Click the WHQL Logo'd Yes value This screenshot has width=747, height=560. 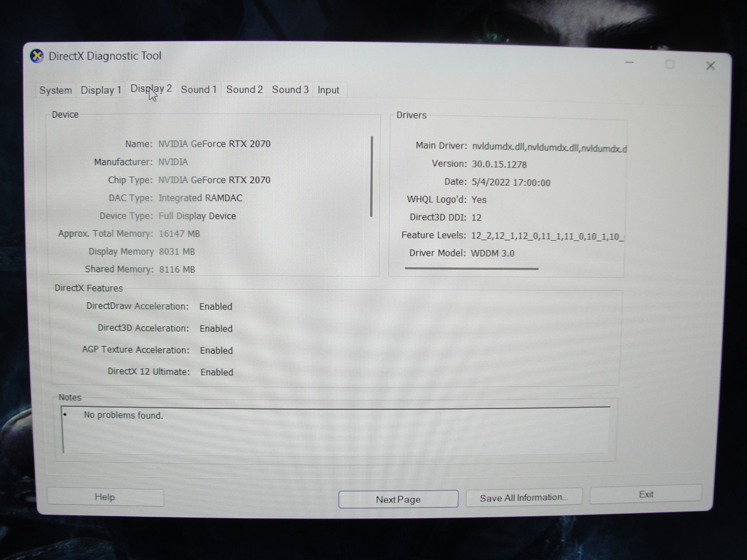pyautogui.click(x=479, y=200)
